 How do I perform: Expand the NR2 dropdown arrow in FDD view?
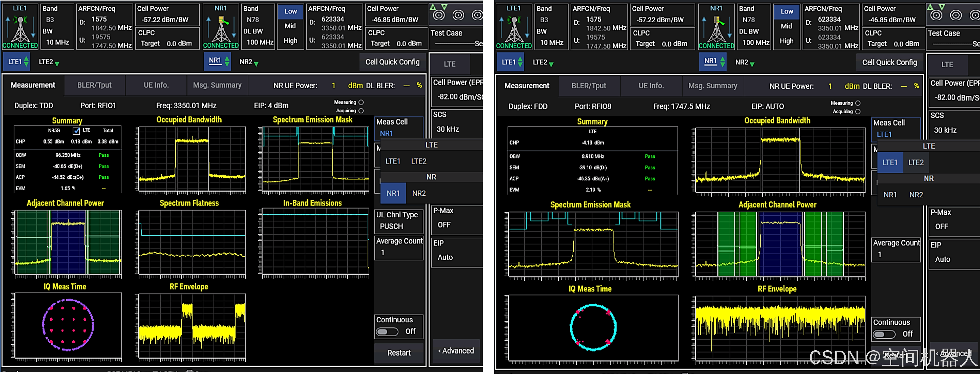tap(752, 64)
